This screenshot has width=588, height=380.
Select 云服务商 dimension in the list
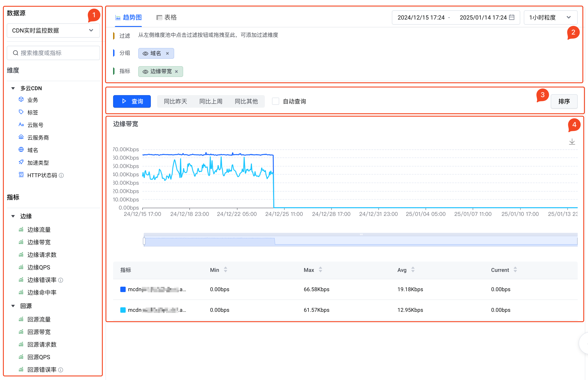point(38,138)
